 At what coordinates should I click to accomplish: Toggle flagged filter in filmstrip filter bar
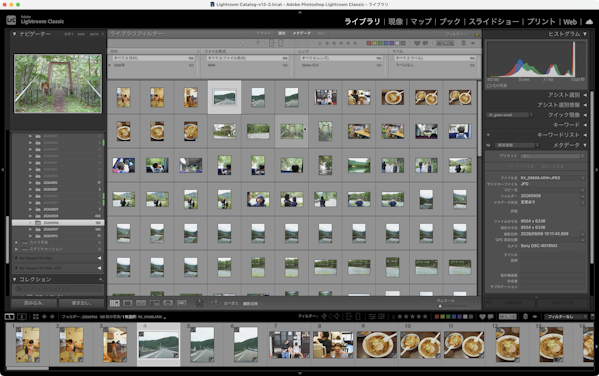[x=324, y=316]
